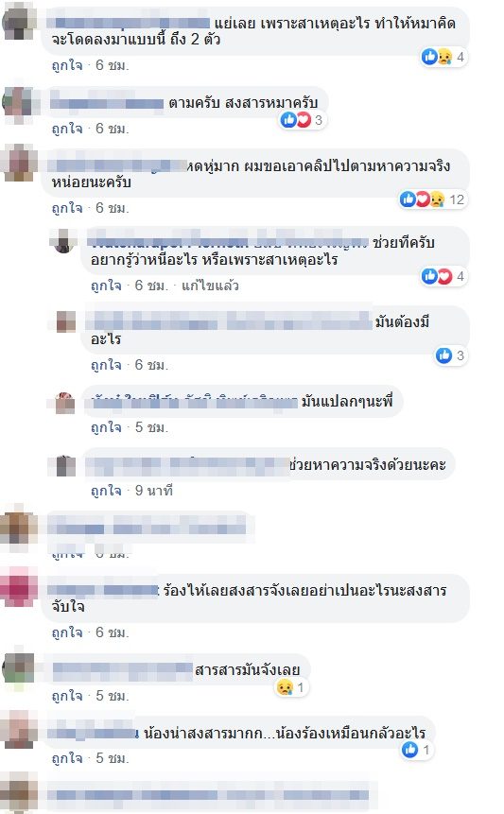The image size is (504, 814).
Task: Click like and heart reactions showing 3
Action: coord(303,120)
